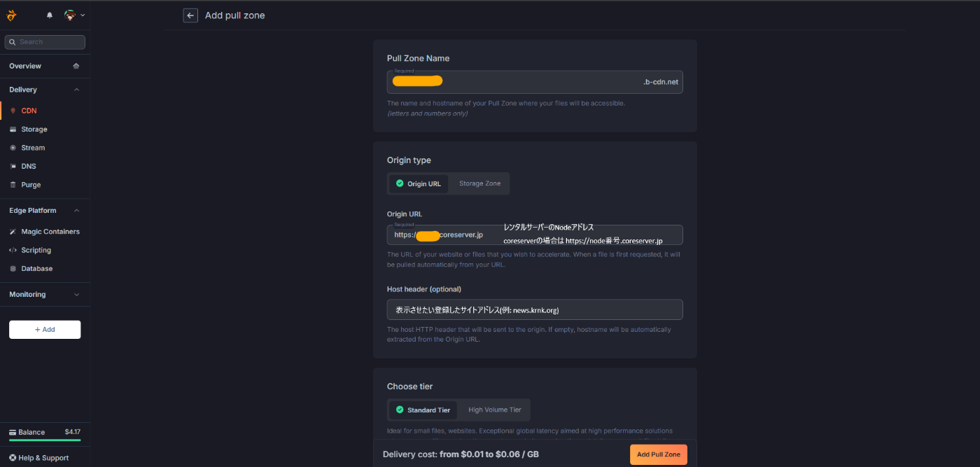Click the bunny logo icon
The image size is (980, 467).
[12, 15]
